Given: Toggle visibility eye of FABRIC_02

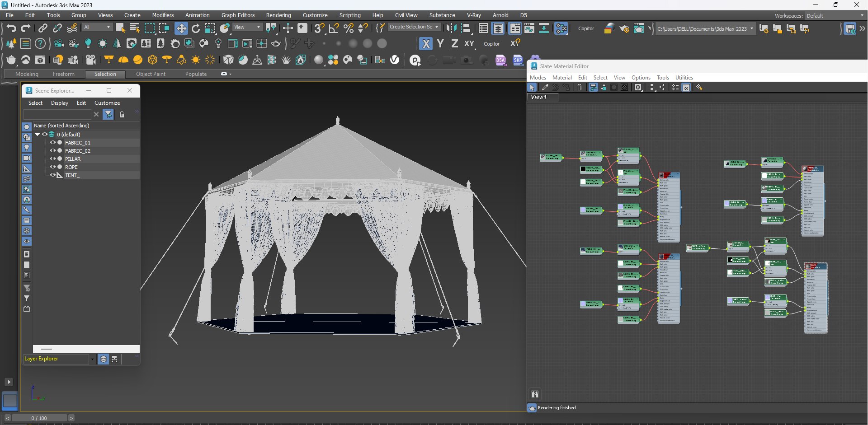Looking at the screenshot, I should pyautogui.click(x=53, y=150).
